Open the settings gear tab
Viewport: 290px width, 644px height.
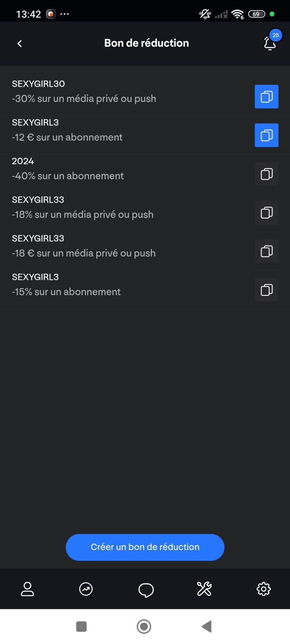point(263,589)
